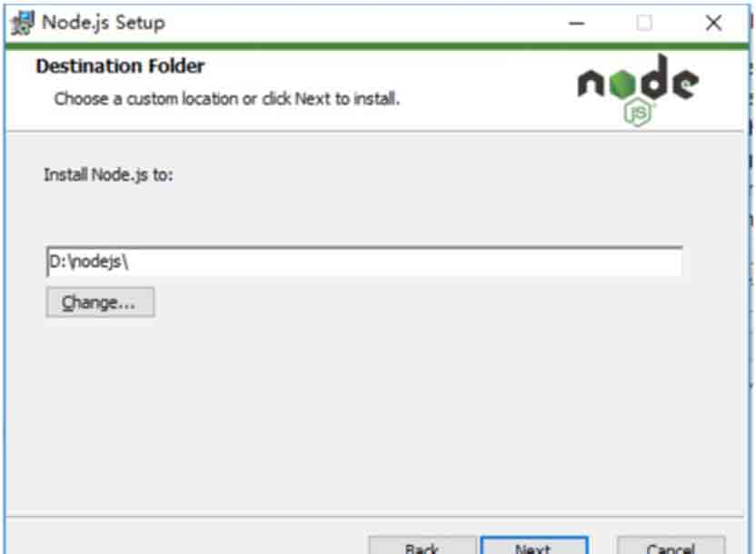Image resolution: width=756 pixels, height=554 pixels.
Task: Click the 'Install Node.js to:' label
Action: pyautogui.click(x=108, y=174)
